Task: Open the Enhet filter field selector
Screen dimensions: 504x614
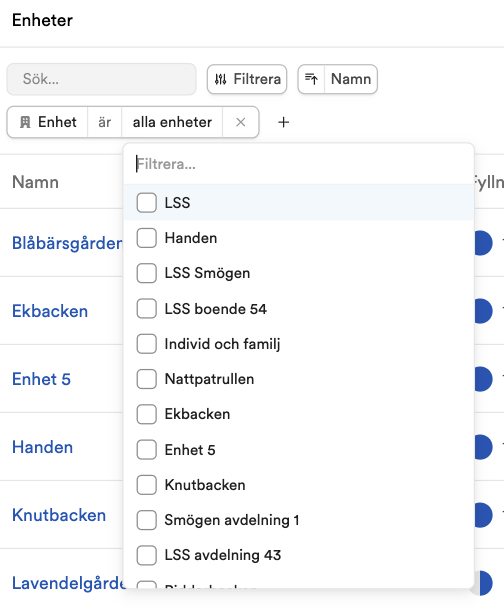Action: [48, 122]
